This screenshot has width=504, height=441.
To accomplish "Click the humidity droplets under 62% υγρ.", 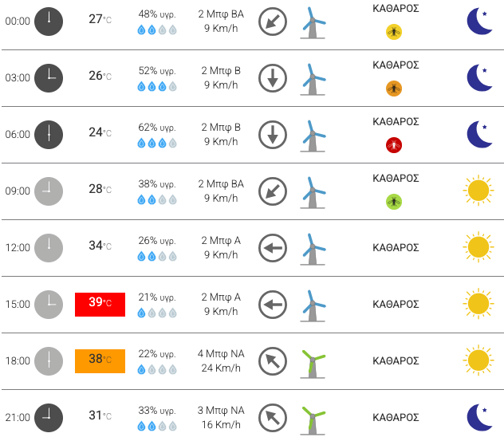I will pyautogui.click(x=157, y=143).
